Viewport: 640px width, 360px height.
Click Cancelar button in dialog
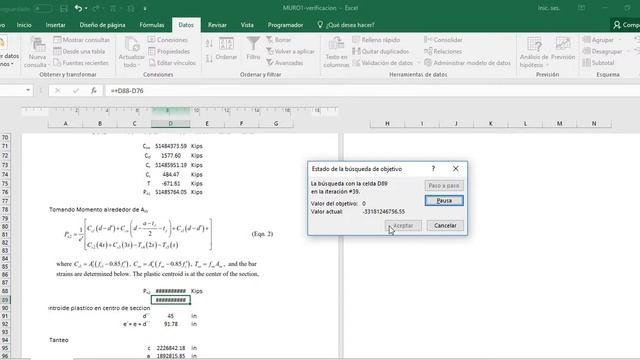point(445,225)
